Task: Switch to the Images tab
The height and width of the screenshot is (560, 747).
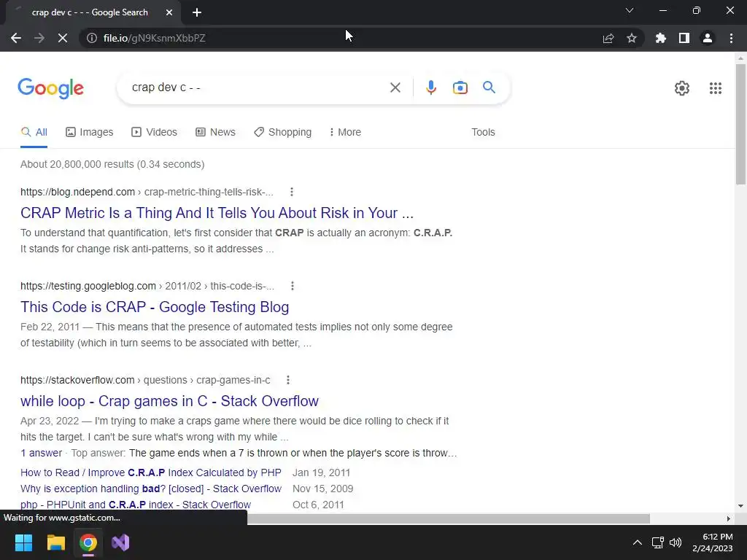Action: coord(90,133)
